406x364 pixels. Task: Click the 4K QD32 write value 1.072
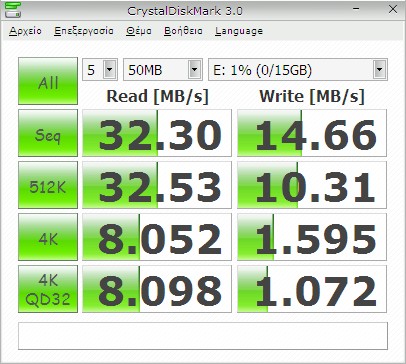click(312, 289)
